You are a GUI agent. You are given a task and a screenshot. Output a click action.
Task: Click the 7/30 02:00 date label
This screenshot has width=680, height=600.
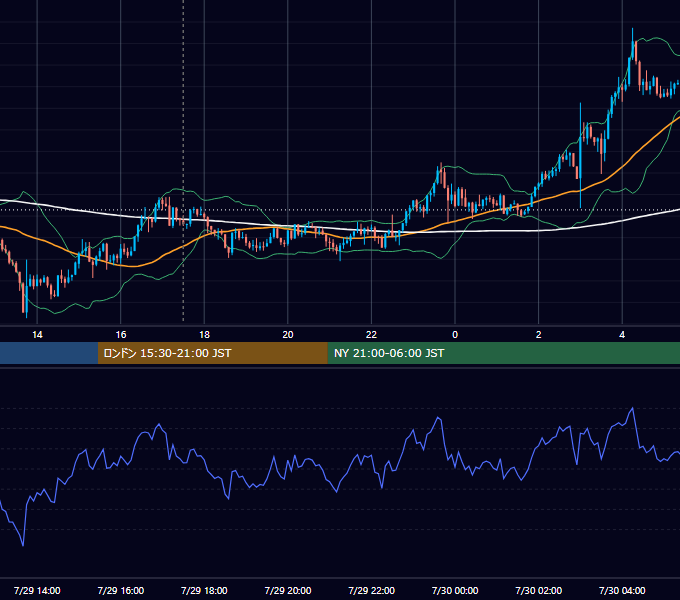(x=539, y=590)
